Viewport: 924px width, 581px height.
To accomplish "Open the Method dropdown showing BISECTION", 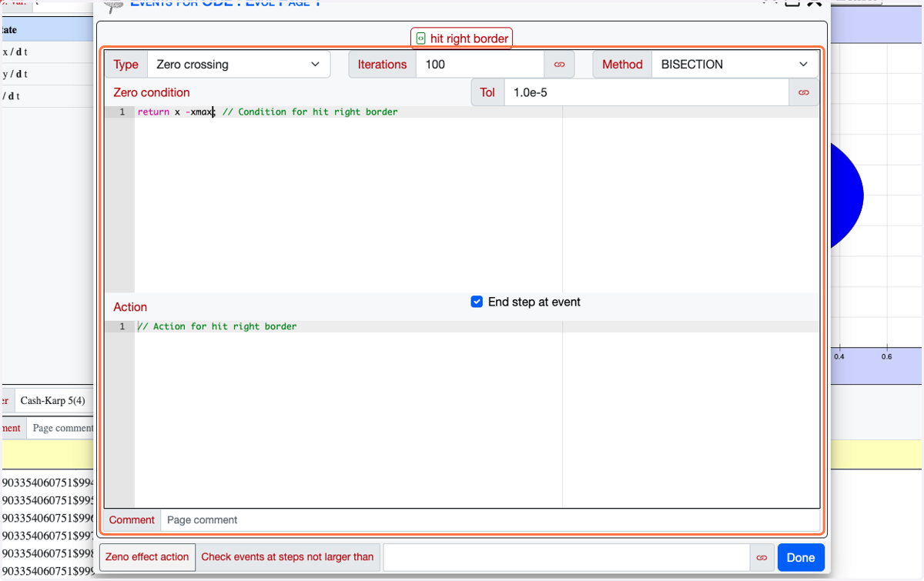I will (x=735, y=65).
